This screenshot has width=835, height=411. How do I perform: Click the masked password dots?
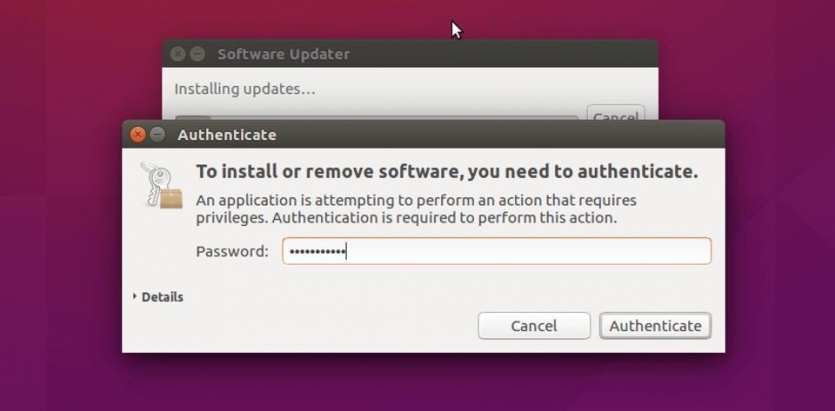[x=315, y=251]
